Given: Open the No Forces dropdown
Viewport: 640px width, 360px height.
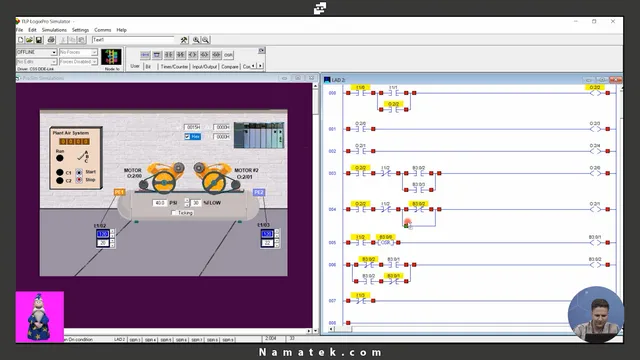Looking at the screenshot, I should pos(78,52).
